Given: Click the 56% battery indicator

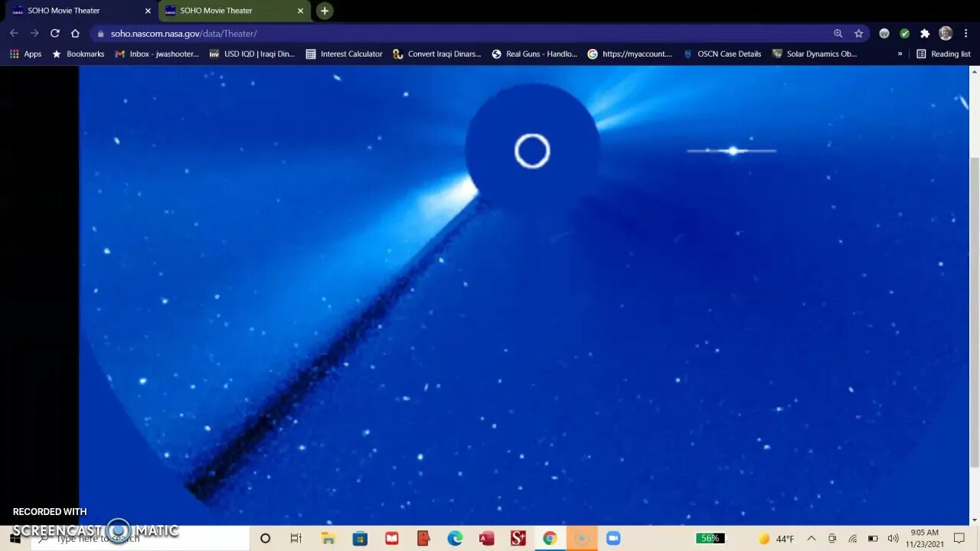Looking at the screenshot, I should (710, 538).
